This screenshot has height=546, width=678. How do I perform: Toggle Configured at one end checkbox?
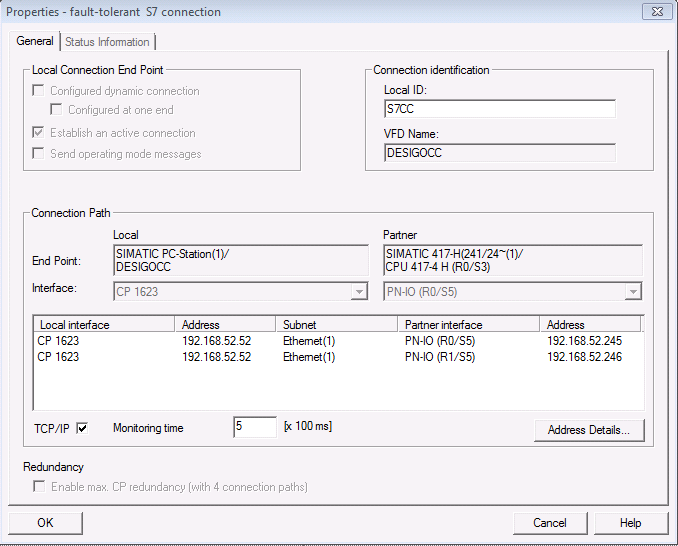pyautogui.click(x=57, y=110)
